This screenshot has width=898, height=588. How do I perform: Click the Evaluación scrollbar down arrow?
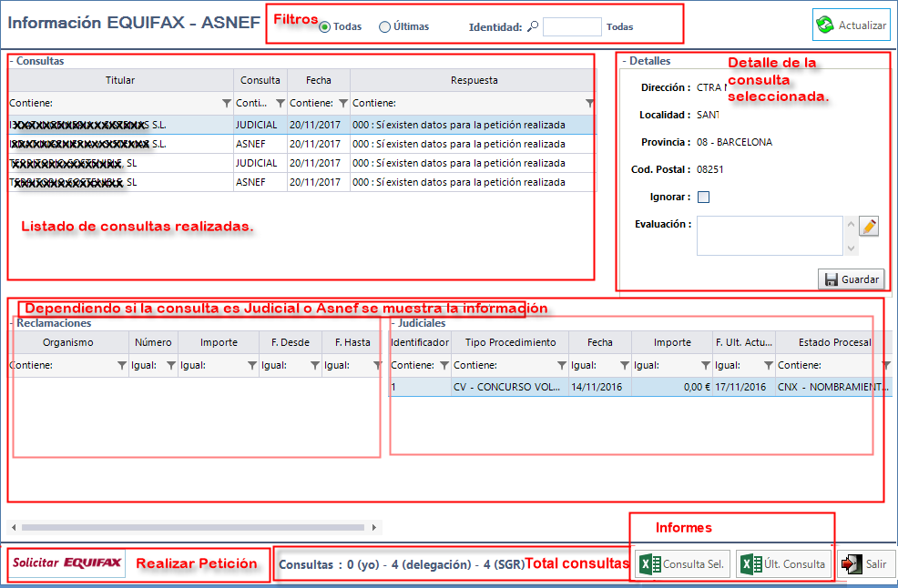point(851,248)
